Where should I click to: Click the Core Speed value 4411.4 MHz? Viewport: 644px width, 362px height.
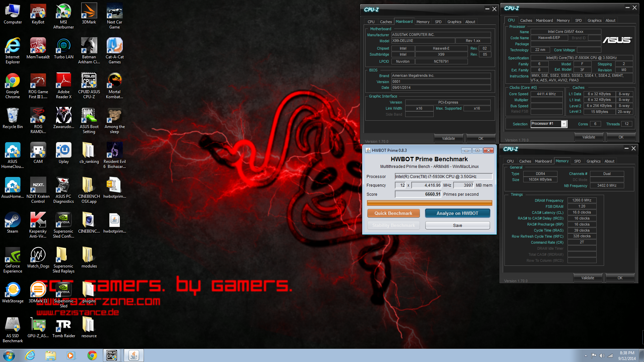(546, 94)
